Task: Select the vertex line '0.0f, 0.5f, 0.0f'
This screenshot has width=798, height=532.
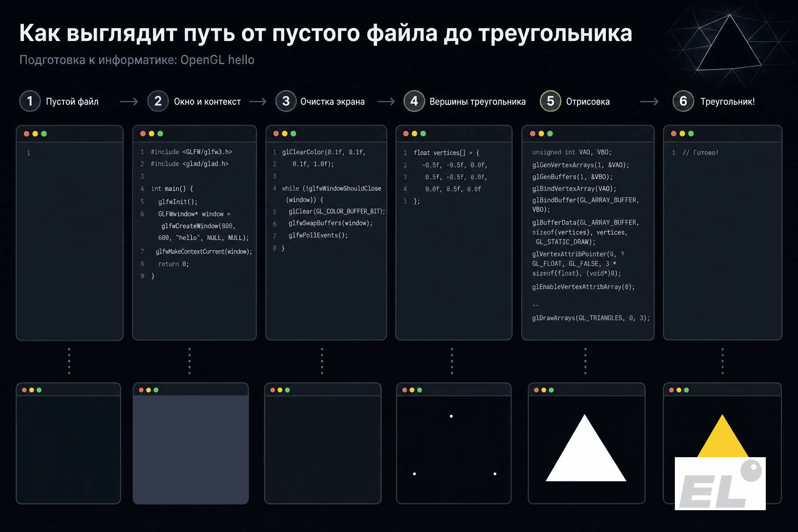Action: click(453, 190)
